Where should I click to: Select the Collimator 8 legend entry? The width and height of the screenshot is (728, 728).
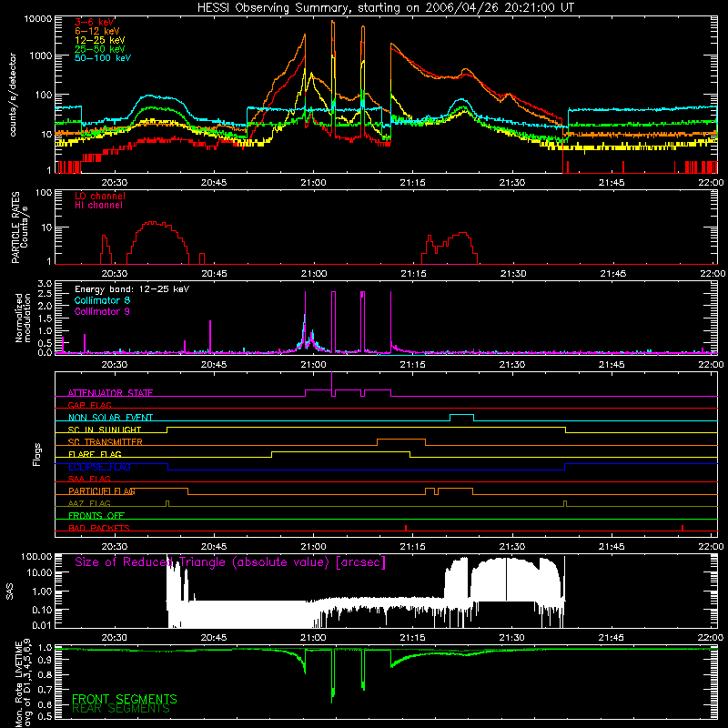coord(102,300)
